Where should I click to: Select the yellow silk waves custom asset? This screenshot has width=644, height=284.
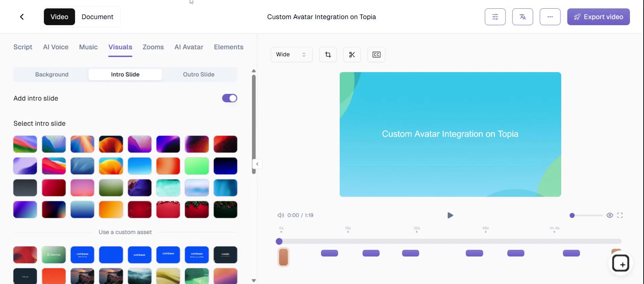click(x=168, y=276)
